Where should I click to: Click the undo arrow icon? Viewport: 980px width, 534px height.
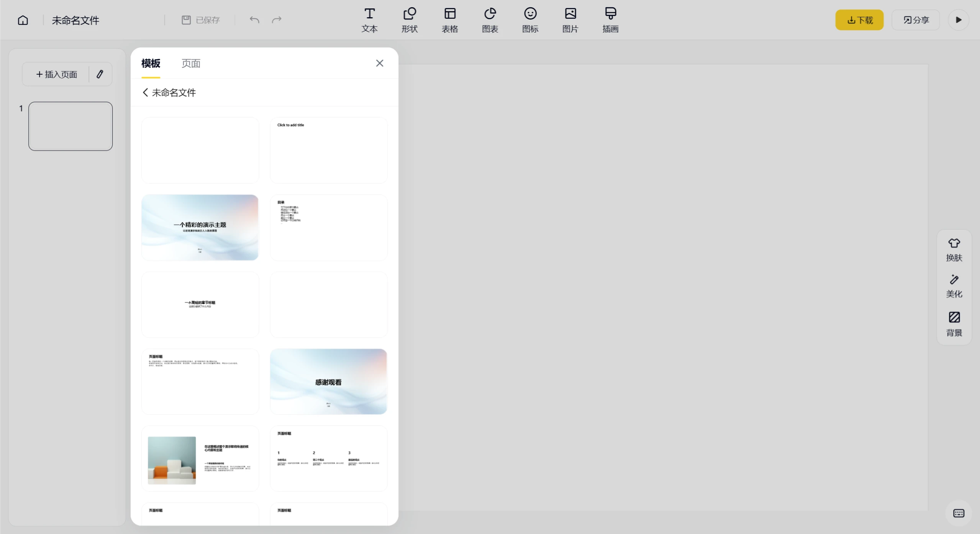pos(254,20)
